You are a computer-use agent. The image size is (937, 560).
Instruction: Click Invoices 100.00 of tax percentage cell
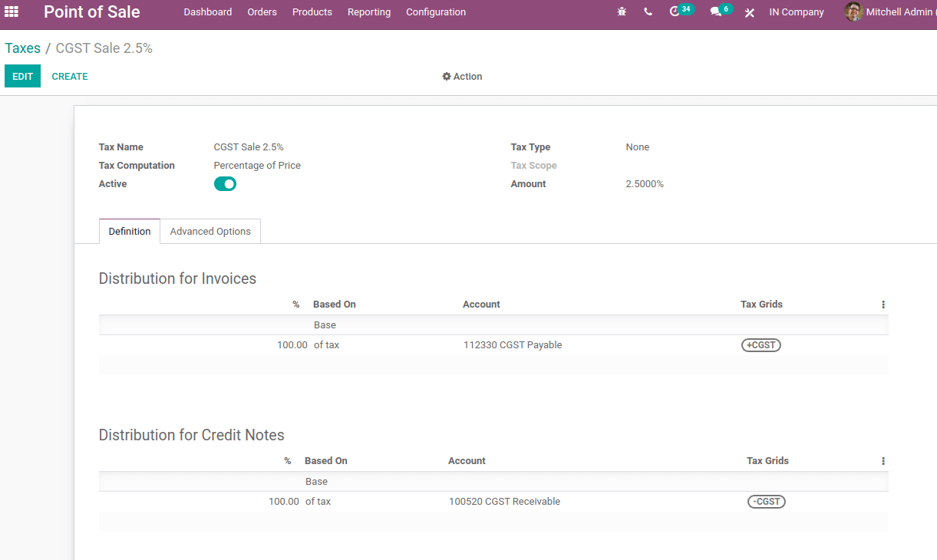click(292, 345)
